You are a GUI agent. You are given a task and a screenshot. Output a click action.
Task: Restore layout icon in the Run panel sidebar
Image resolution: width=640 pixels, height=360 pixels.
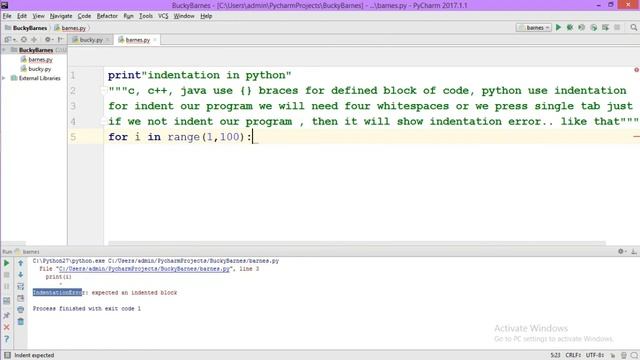click(x=7, y=301)
